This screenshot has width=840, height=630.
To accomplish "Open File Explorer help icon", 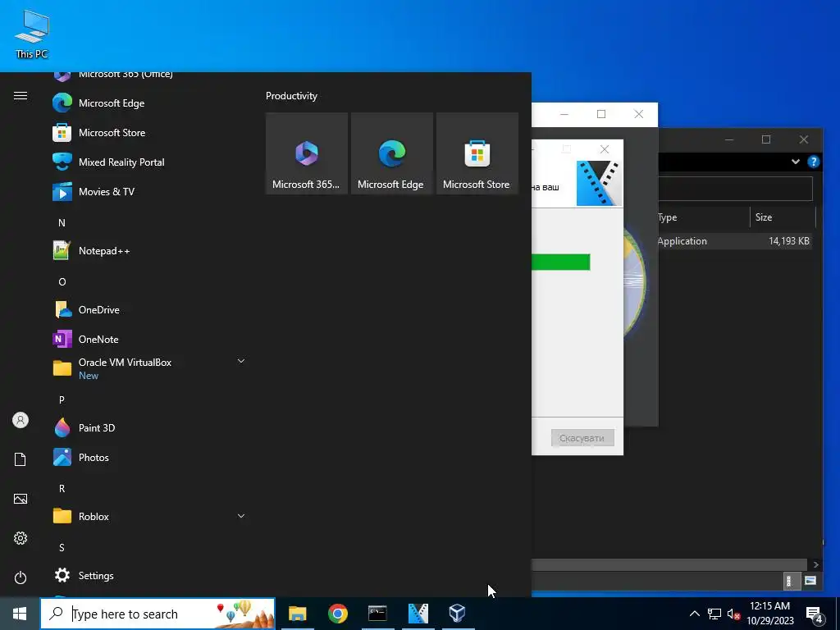I will tap(813, 162).
